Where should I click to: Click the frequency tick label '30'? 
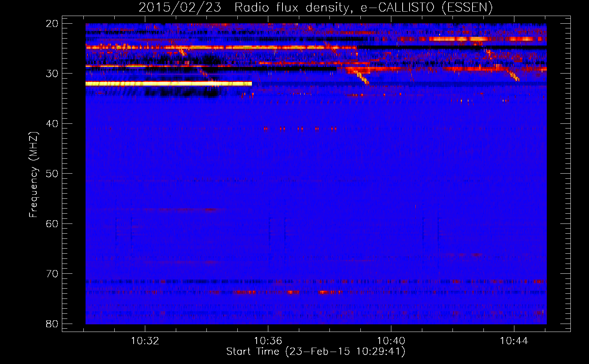52,74
